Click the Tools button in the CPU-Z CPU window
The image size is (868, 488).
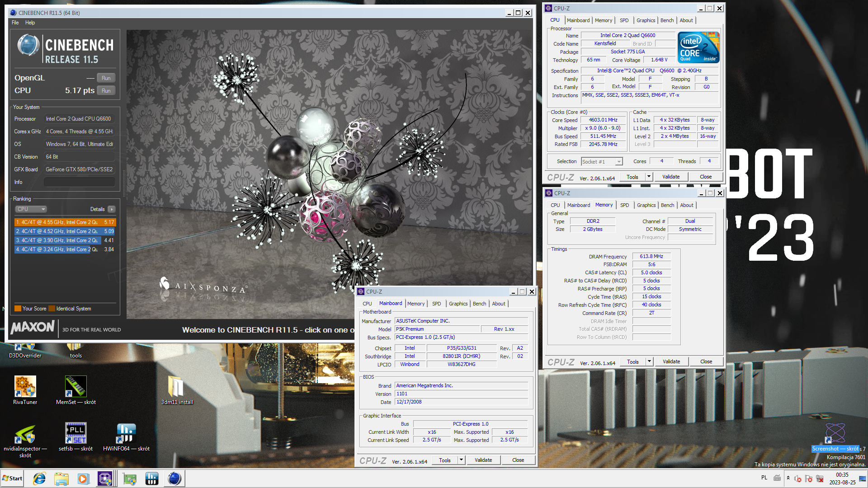[632, 177]
